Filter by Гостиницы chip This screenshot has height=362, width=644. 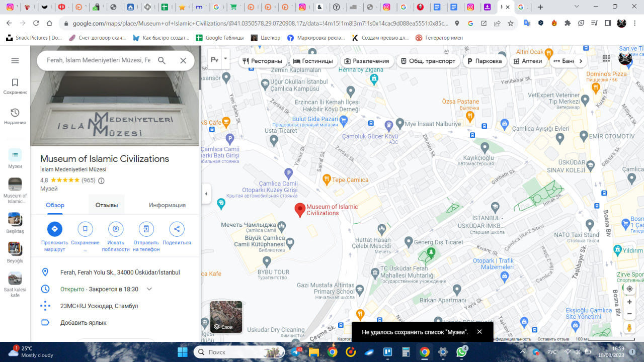pyautogui.click(x=312, y=61)
